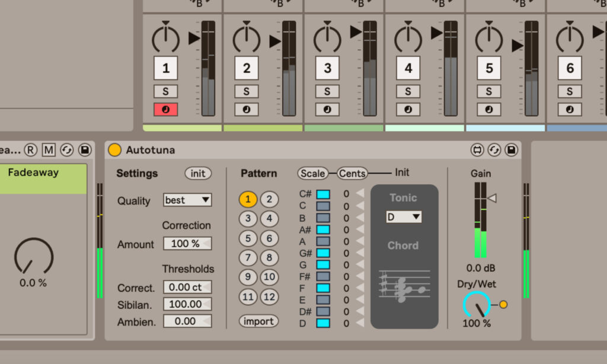The image size is (607, 364).
Task: Toggle track 6 activator button
Action: [x=570, y=68]
